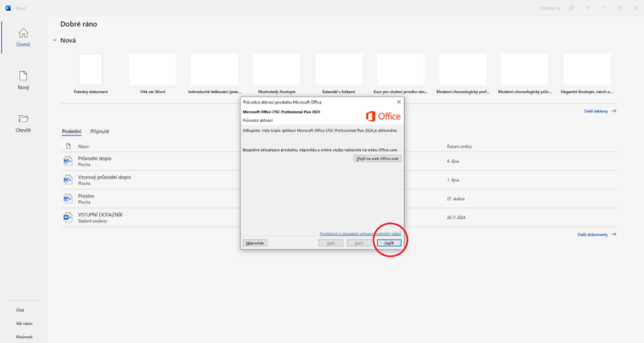Close the activation wizard with X

pos(399,102)
